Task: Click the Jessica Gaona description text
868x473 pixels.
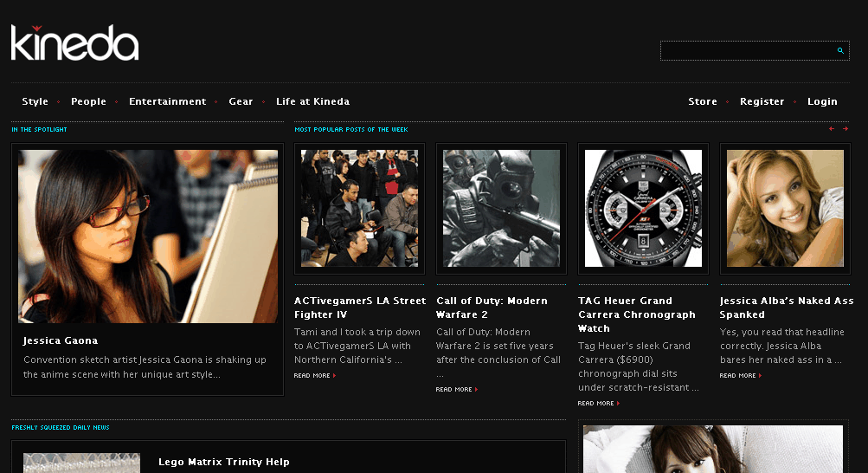Action: [145, 366]
